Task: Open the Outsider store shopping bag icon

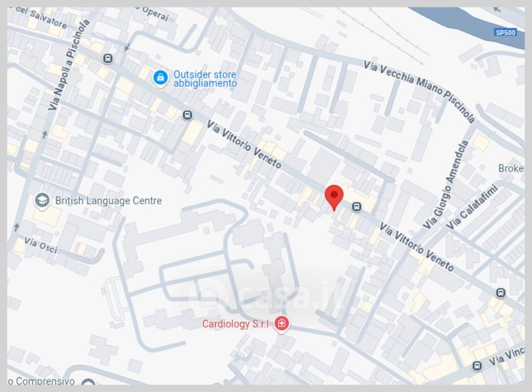Action: pyautogui.click(x=160, y=78)
